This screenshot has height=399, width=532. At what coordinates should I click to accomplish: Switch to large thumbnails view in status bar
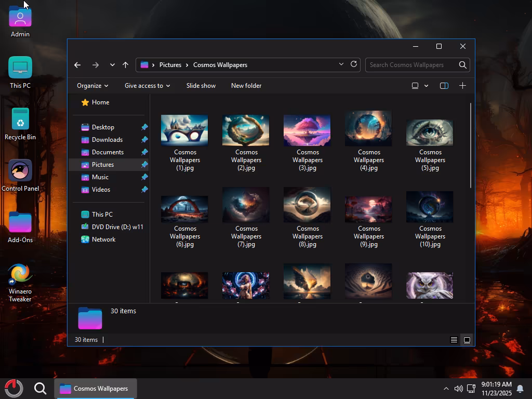click(x=467, y=340)
